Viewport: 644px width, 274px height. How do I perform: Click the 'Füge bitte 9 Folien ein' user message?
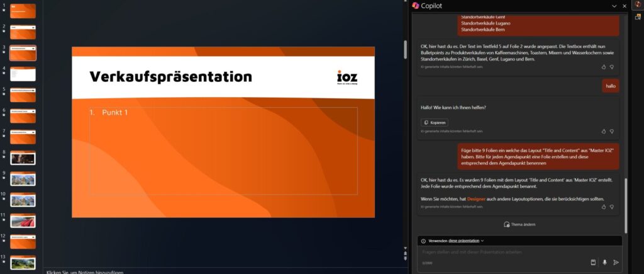pos(538,157)
